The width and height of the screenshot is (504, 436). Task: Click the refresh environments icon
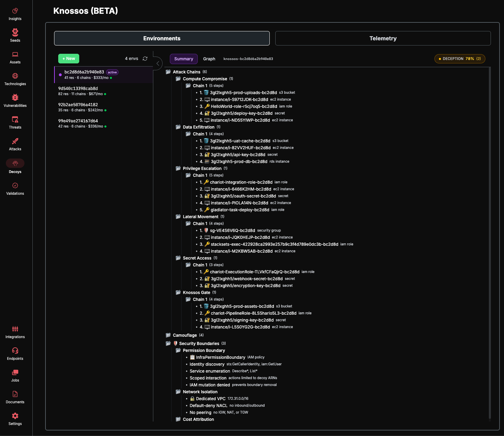tap(145, 59)
